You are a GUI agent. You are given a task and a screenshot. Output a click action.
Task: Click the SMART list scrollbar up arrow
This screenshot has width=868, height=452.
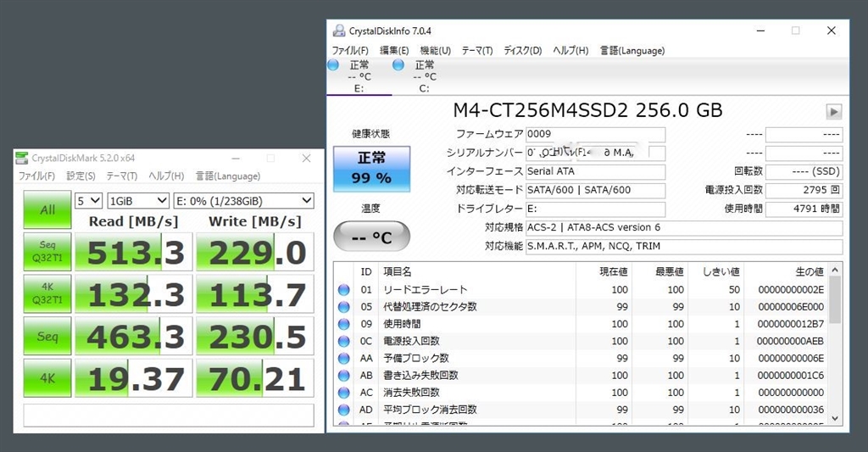click(835, 270)
